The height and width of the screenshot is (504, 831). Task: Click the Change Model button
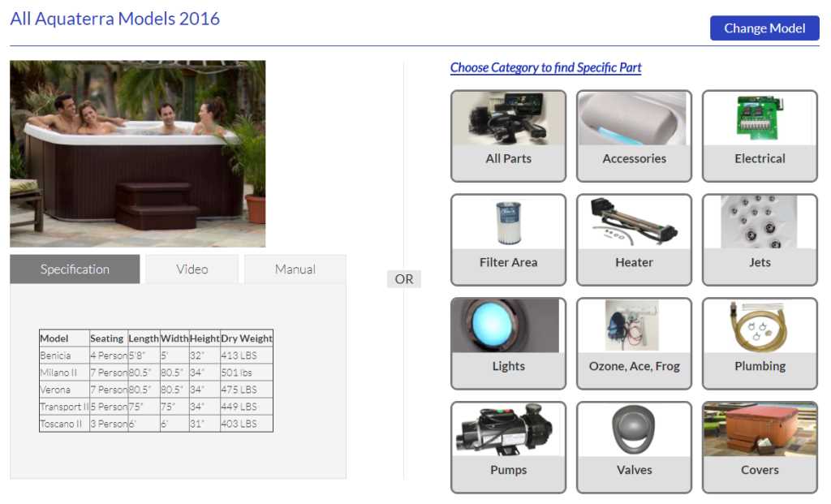pyautogui.click(x=764, y=28)
